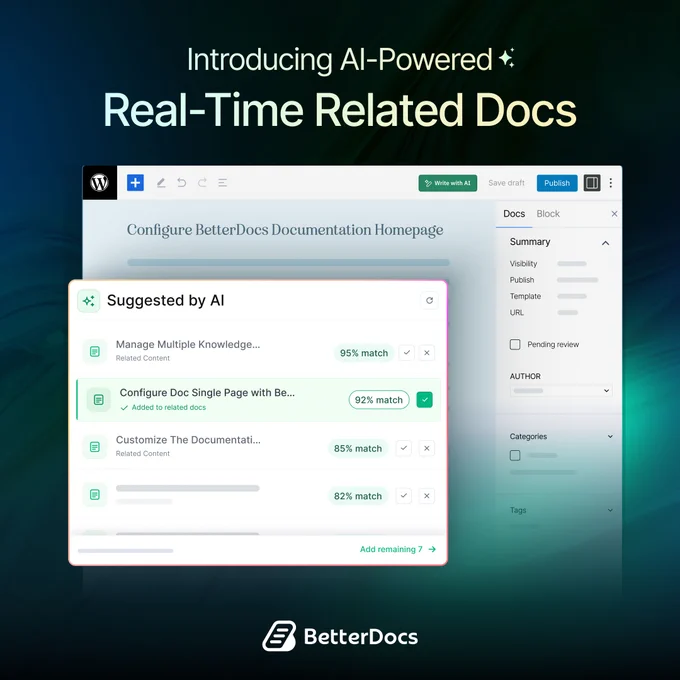The width and height of the screenshot is (680, 680).
Task: Open the three-dot options menu
Action: (611, 183)
